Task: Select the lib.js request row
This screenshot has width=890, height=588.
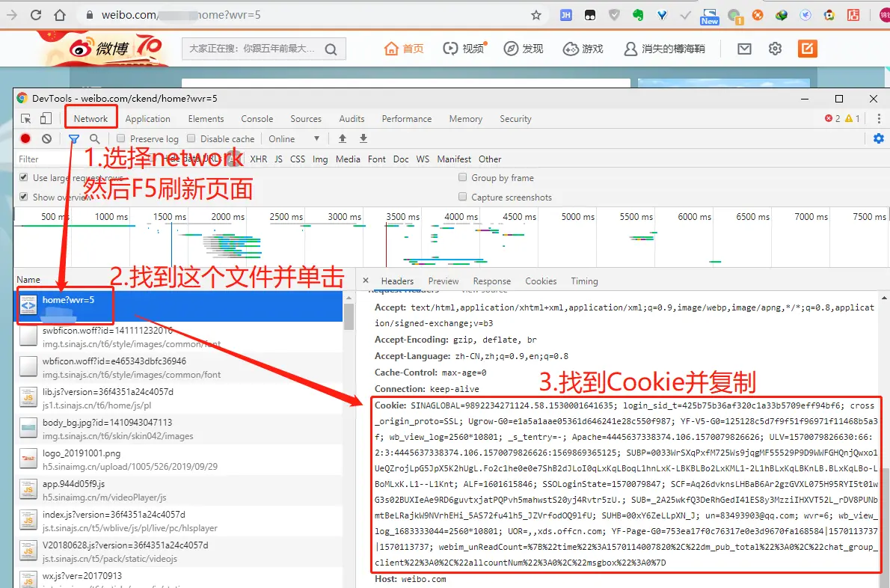Action: [178, 398]
